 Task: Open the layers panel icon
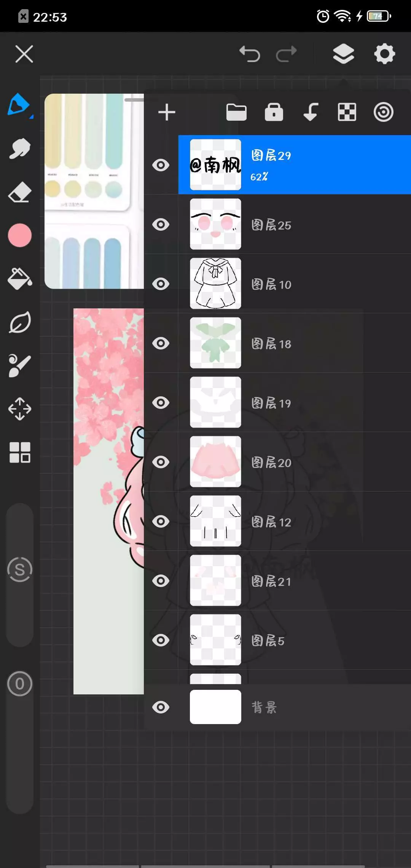click(x=343, y=54)
